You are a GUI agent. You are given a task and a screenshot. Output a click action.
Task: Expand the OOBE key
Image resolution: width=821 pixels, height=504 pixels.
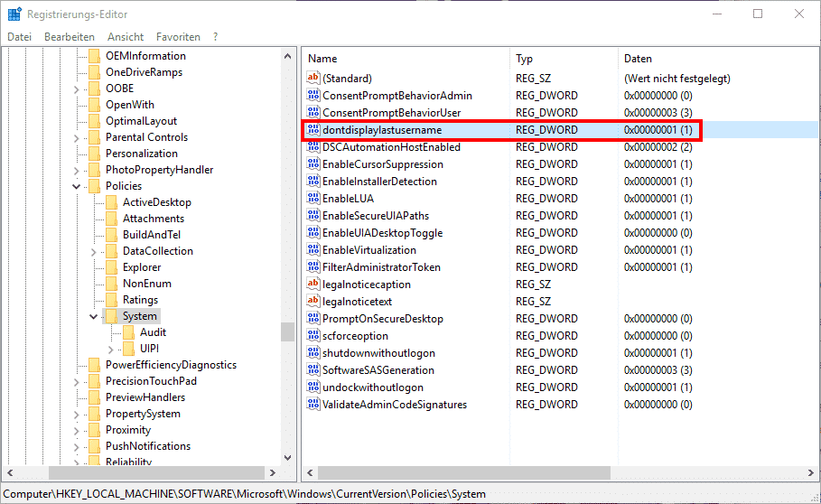[x=77, y=89]
